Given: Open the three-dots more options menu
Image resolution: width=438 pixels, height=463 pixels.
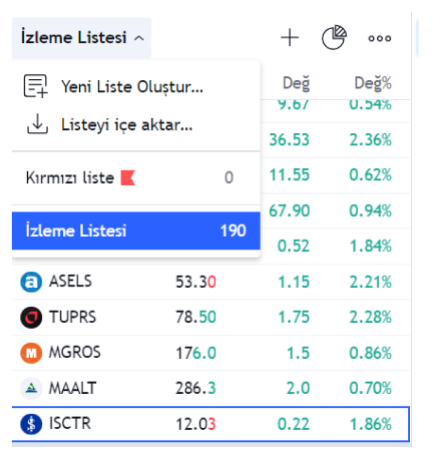Looking at the screenshot, I should (x=379, y=38).
